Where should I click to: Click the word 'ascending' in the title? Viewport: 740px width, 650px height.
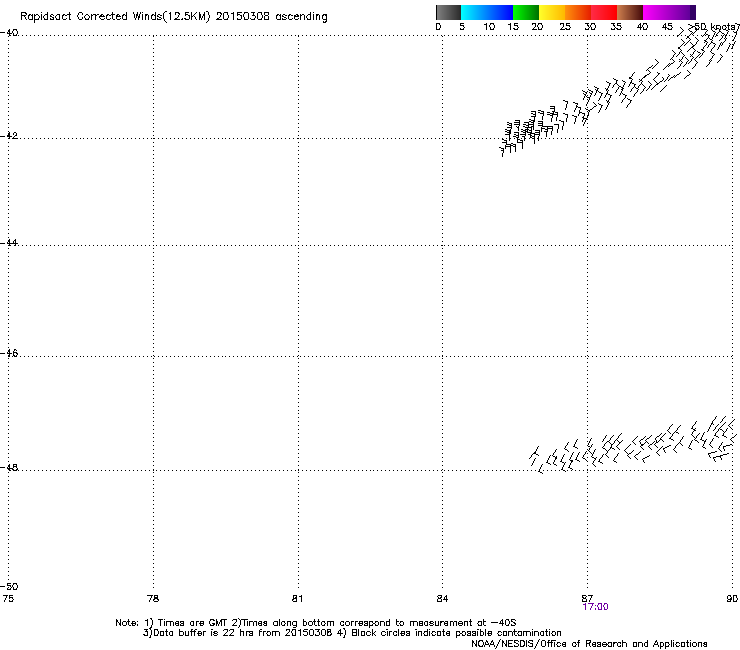point(301,17)
